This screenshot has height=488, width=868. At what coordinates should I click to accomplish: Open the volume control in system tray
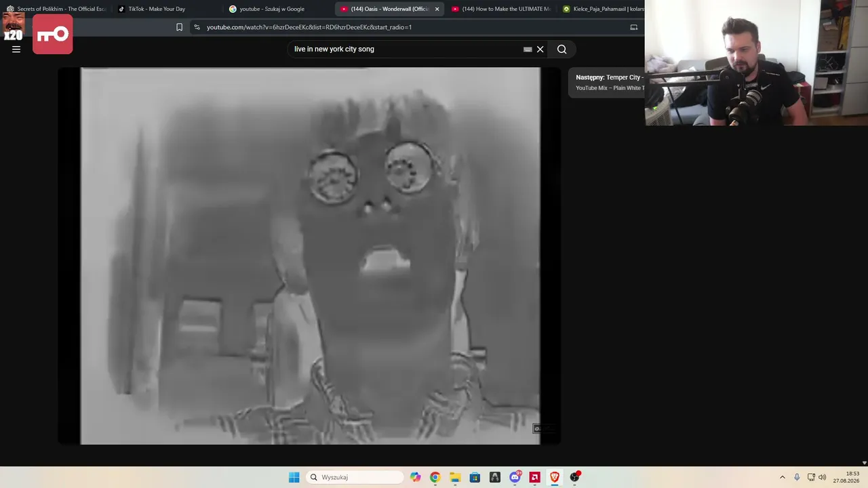click(823, 477)
